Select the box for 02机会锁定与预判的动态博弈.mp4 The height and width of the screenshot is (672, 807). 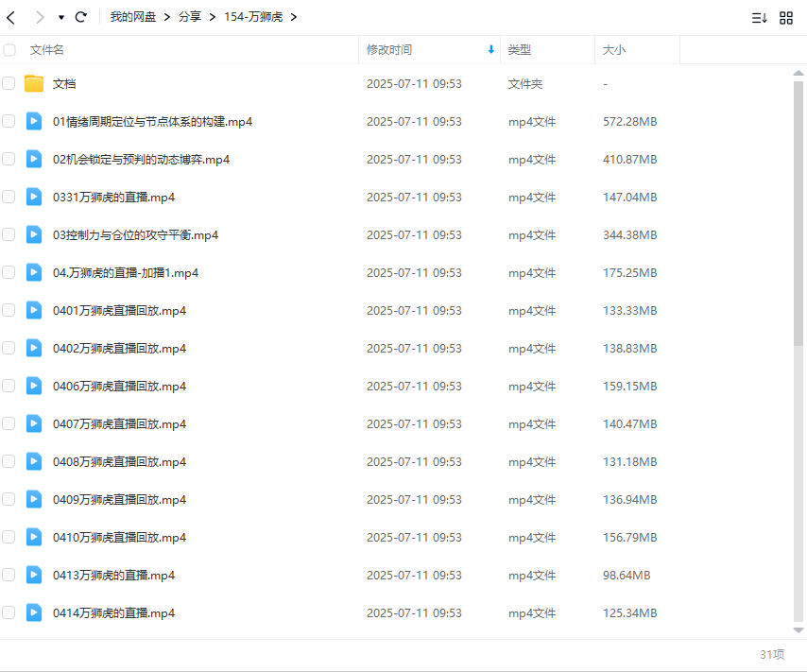point(9,159)
